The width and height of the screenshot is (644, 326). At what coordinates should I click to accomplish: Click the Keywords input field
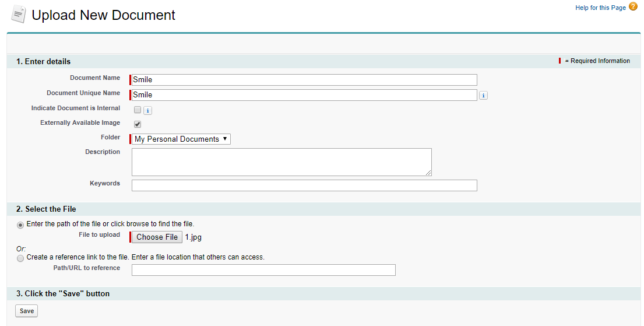pyautogui.click(x=304, y=185)
